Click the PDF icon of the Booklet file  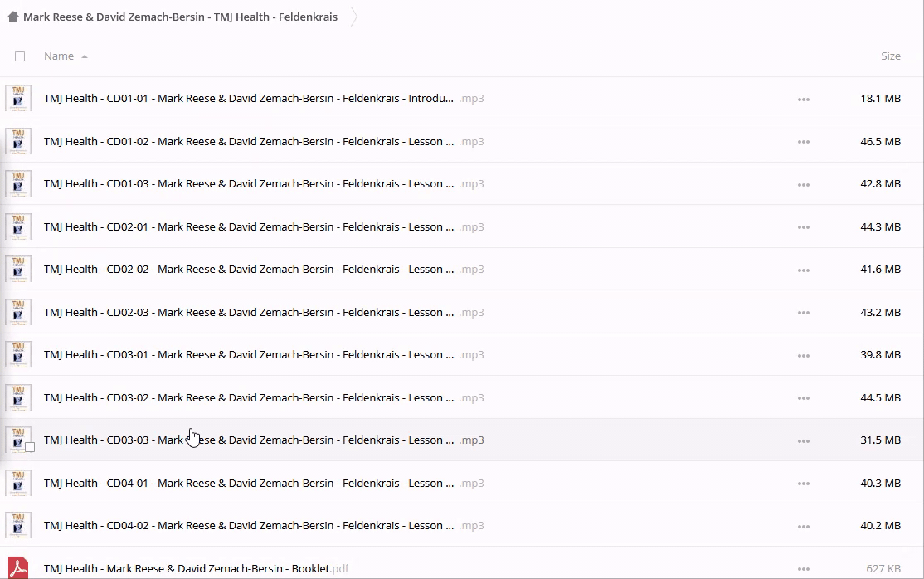click(x=18, y=568)
